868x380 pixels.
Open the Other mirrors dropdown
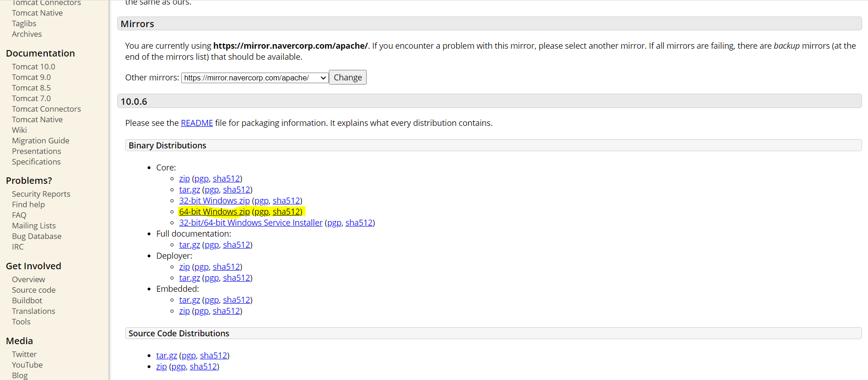[x=255, y=78]
